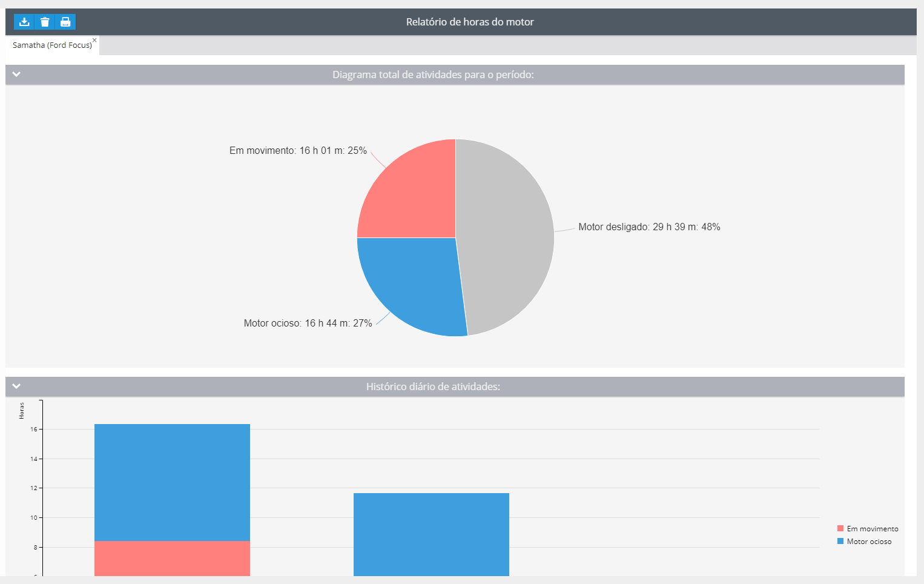924x584 pixels.
Task: Click first bar's red Em movimento segment
Action: (x=172, y=559)
